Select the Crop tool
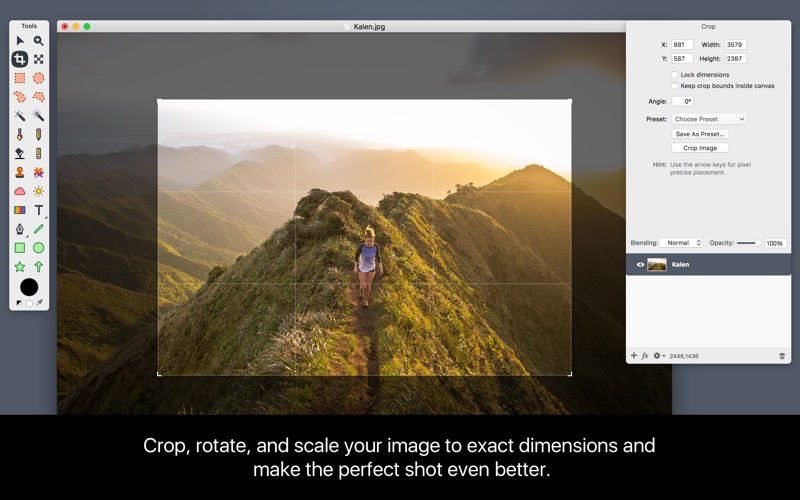Screen dimensions: 800x500 coord(20,59)
